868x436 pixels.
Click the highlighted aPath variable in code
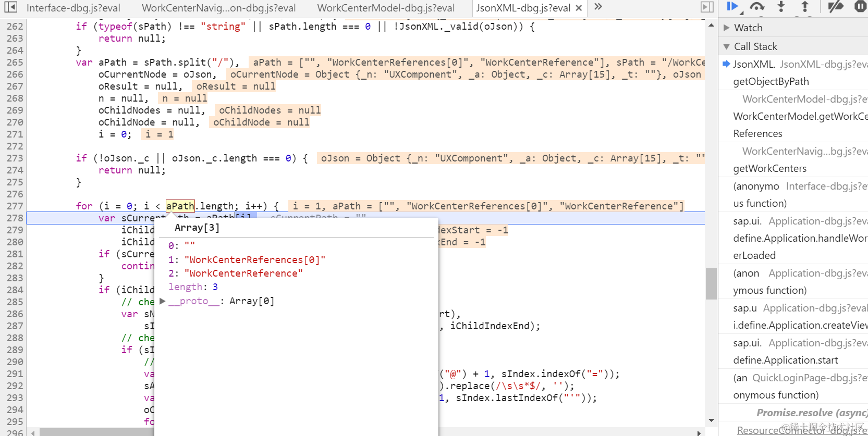pos(180,206)
